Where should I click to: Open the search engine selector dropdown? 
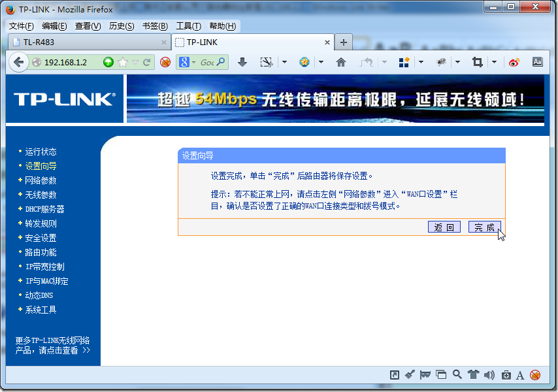tap(193, 62)
